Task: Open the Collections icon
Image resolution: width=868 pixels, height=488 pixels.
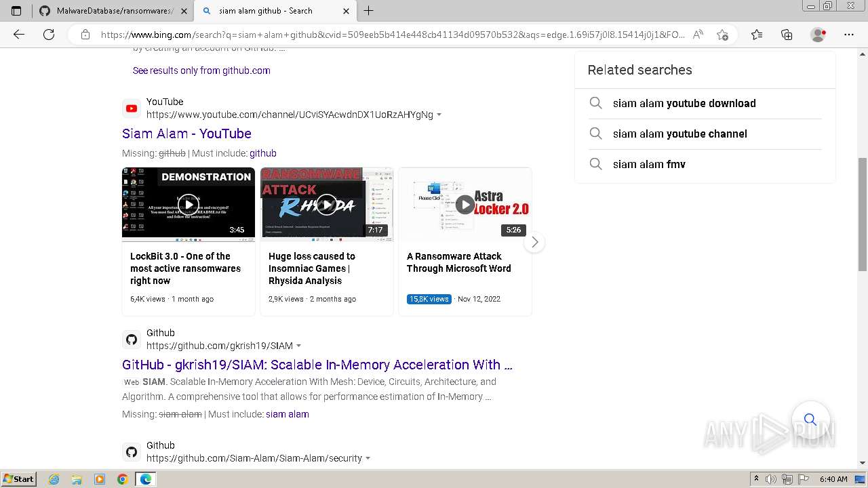Action: 787,35
